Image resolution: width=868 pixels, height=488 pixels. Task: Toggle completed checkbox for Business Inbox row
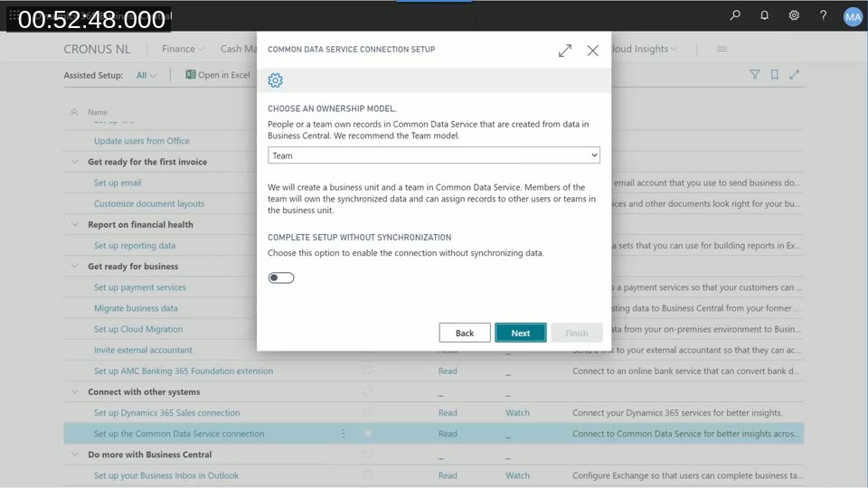pos(368,475)
